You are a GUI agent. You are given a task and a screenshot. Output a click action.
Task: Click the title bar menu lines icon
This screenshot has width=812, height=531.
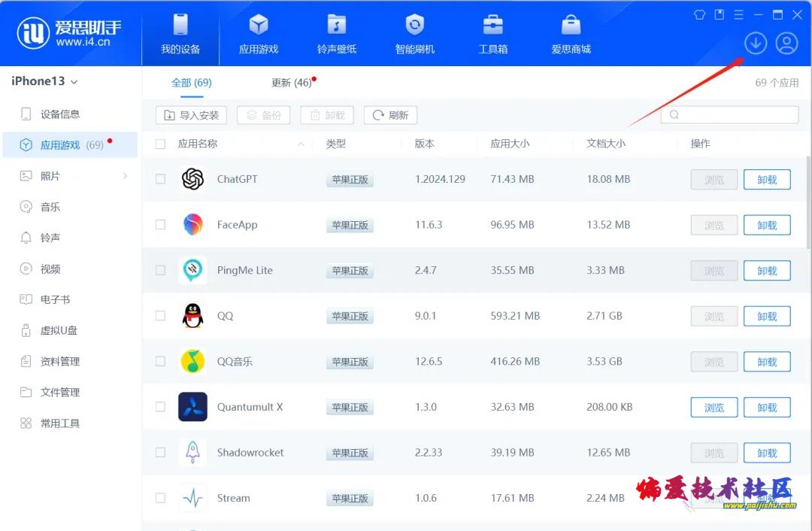(739, 14)
